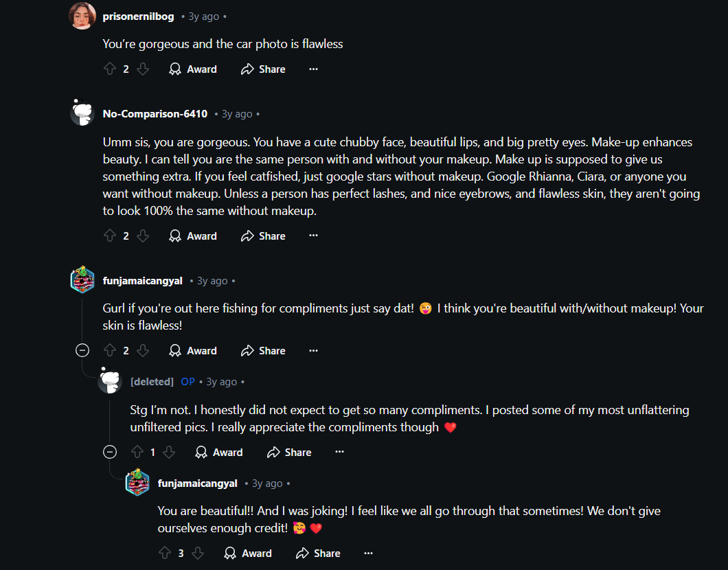Screen dimensions: 728x570
Task: Downvote funjamaicangyal's last reply
Action: [x=198, y=554]
